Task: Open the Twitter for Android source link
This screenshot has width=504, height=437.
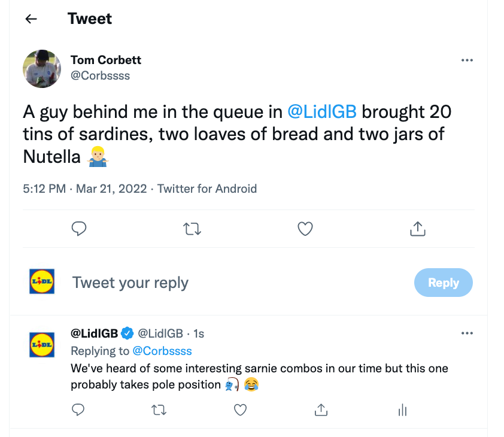Action: [207, 189]
